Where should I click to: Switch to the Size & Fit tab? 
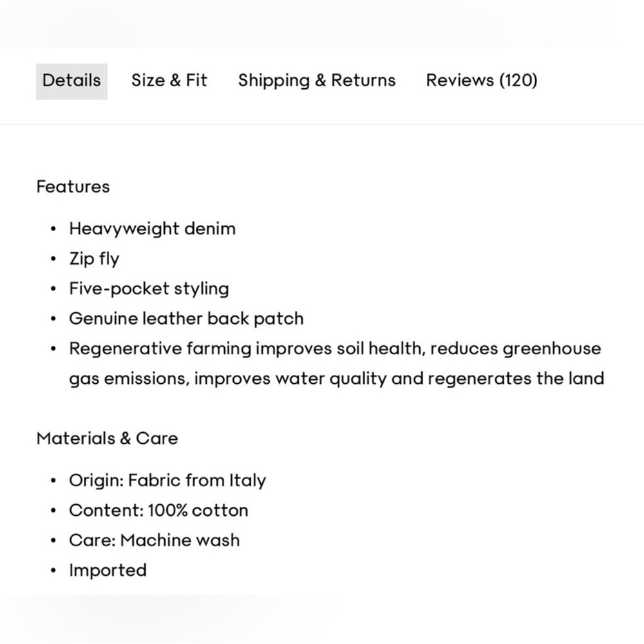(x=169, y=80)
